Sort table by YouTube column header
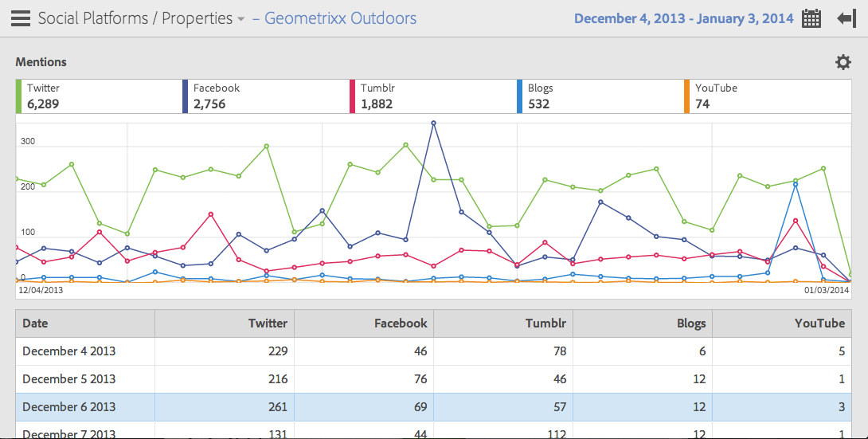The image size is (868, 439). (780, 323)
